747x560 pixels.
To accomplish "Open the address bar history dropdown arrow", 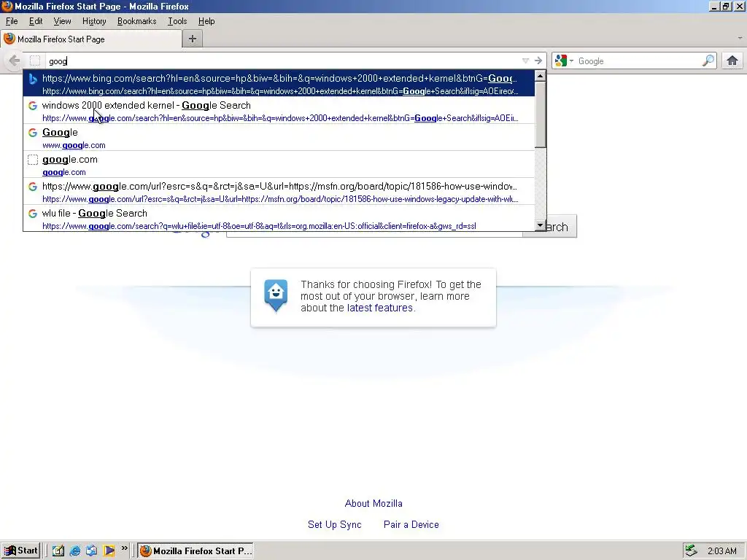I will point(525,61).
